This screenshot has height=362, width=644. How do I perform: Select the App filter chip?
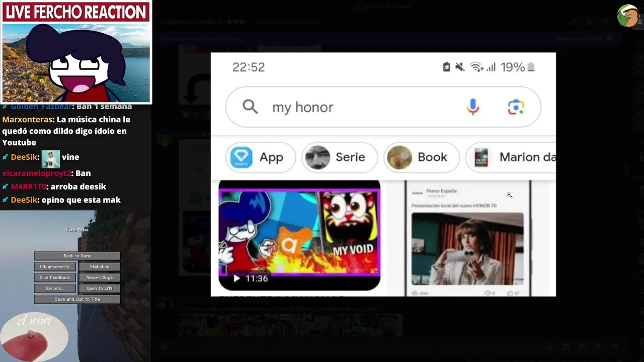click(x=260, y=157)
